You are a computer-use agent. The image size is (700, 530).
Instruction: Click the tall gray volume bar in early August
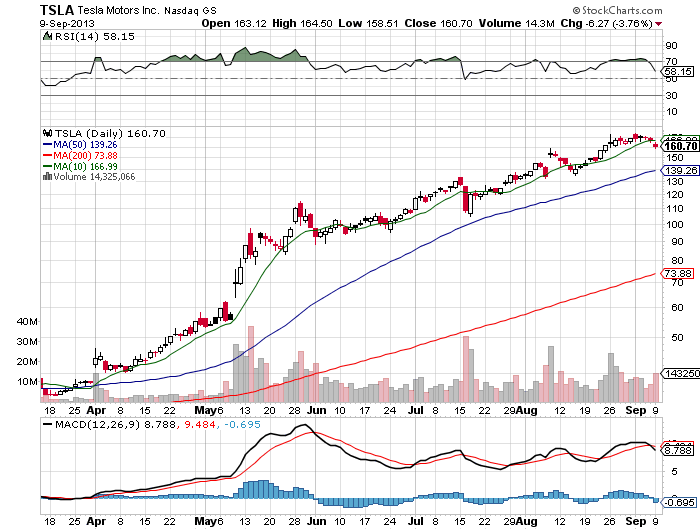(x=551, y=374)
